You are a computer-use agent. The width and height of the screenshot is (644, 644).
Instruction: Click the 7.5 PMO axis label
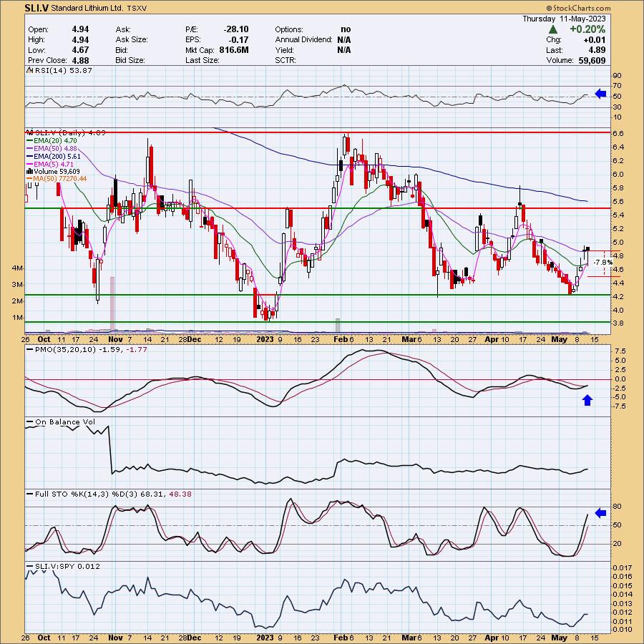[621, 351]
